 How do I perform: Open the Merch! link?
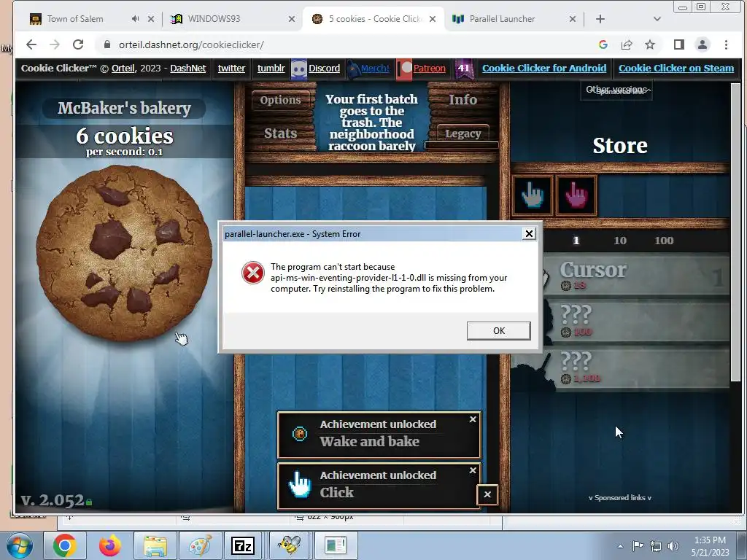click(375, 68)
